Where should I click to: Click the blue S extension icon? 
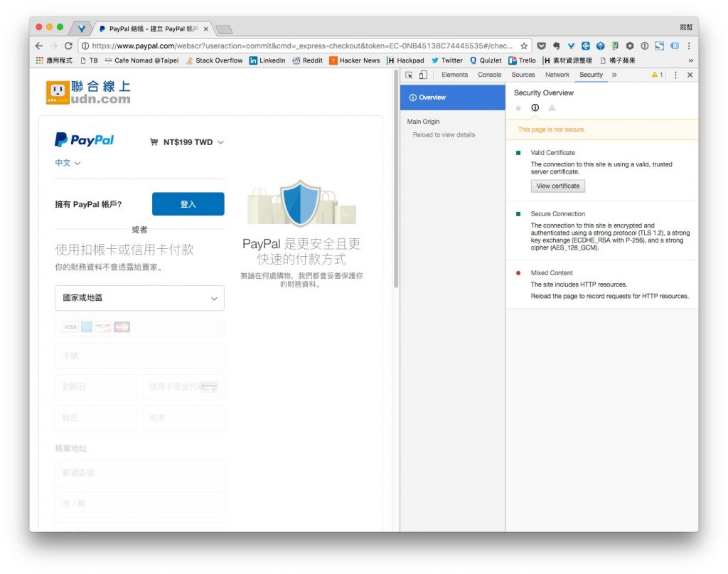(x=659, y=46)
